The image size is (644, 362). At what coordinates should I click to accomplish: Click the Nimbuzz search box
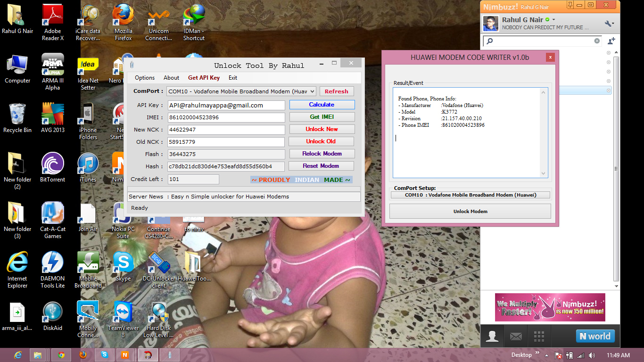tap(542, 41)
